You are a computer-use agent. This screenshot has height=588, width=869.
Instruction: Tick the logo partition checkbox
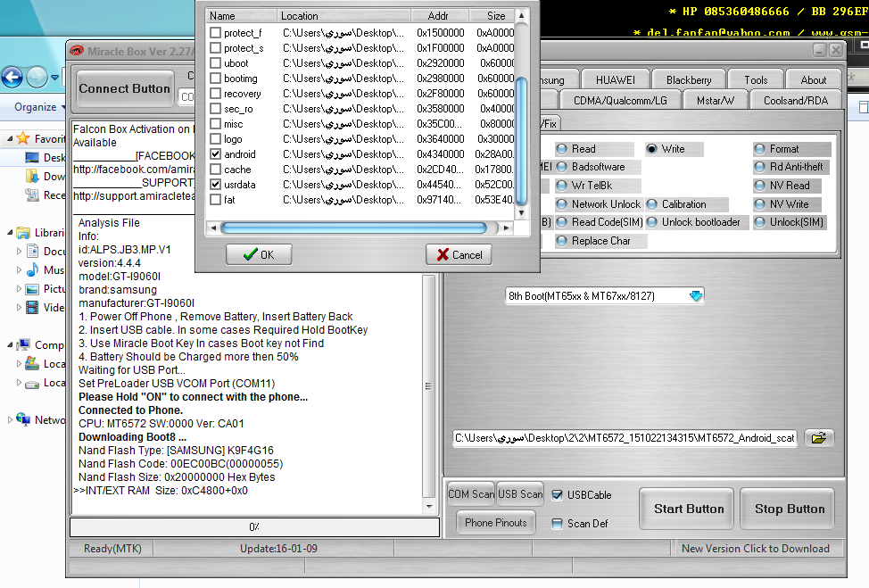point(216,138)
